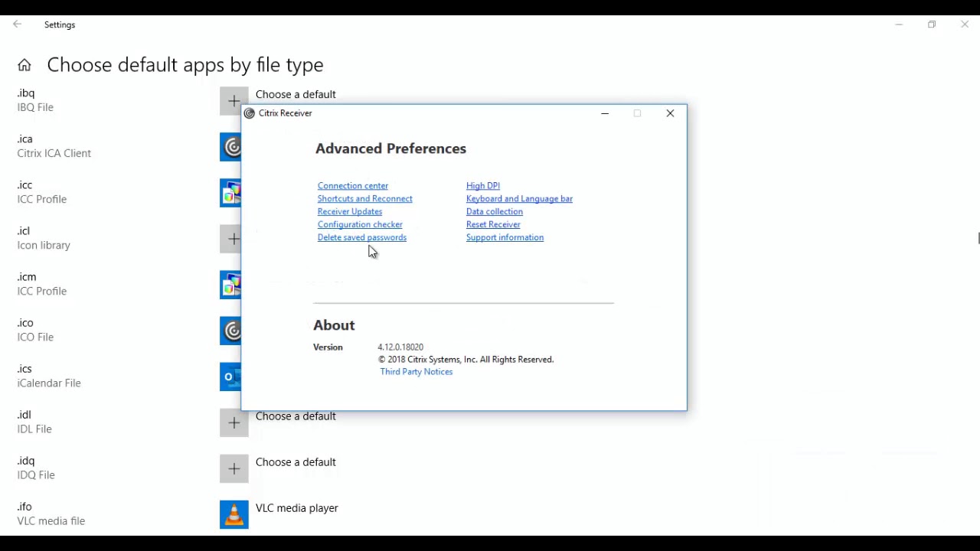The height and width of the screenshot is (551, 980).
Task: Open the Connection center link
Action: coord(353,186)
